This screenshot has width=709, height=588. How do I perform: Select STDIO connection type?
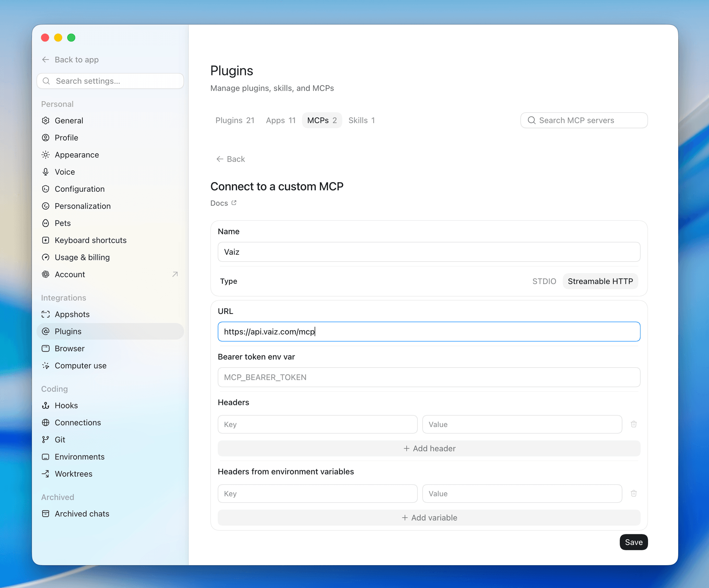pos(544,281)
